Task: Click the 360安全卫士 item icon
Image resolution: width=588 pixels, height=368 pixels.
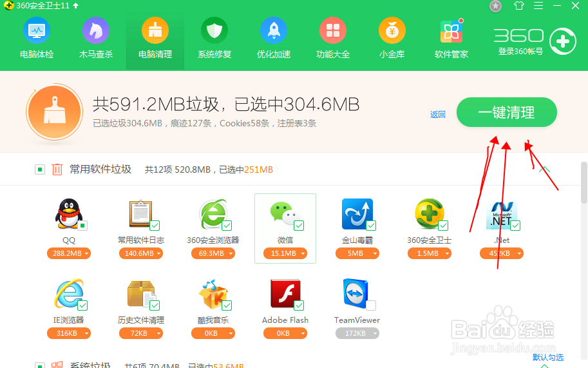Action: [x=430, y=214]
